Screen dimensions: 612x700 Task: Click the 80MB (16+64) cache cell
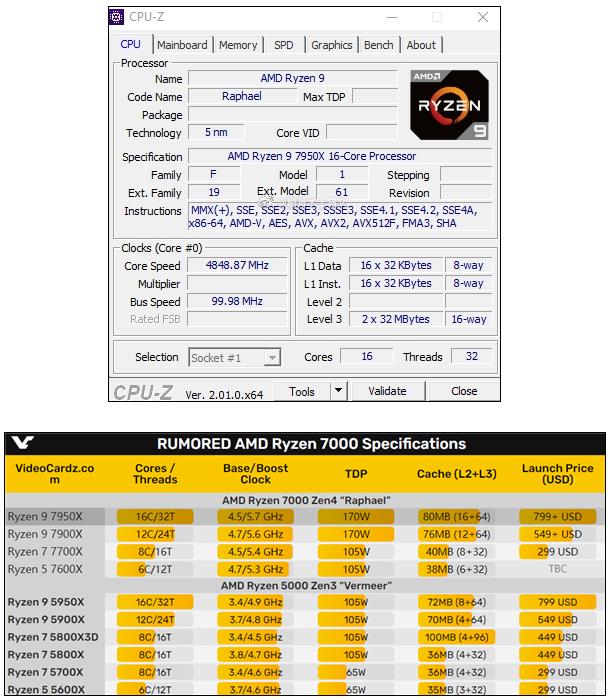pos(456,517)
